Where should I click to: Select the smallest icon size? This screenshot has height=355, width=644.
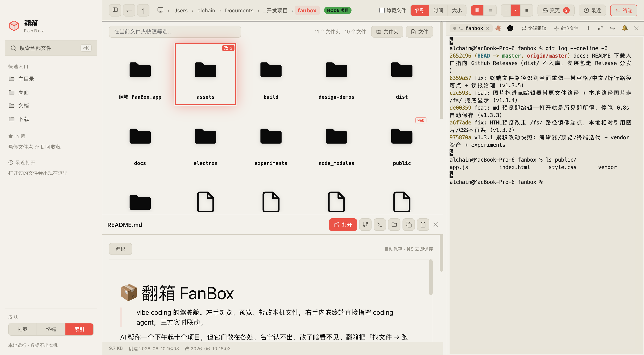pos(506,10)
